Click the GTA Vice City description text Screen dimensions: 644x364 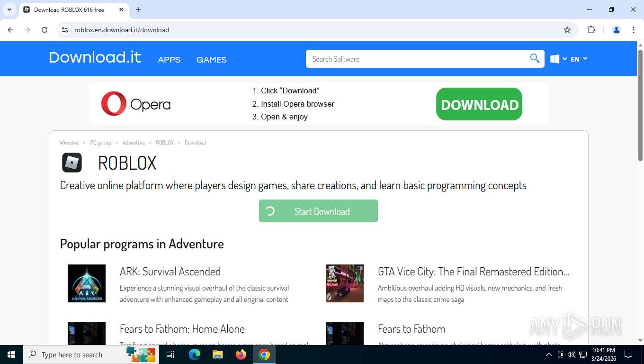[x=470, y=293]
